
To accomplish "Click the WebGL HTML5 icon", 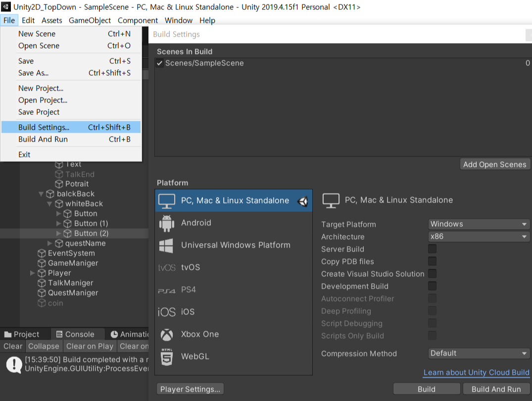I will (x=167, y=356).
